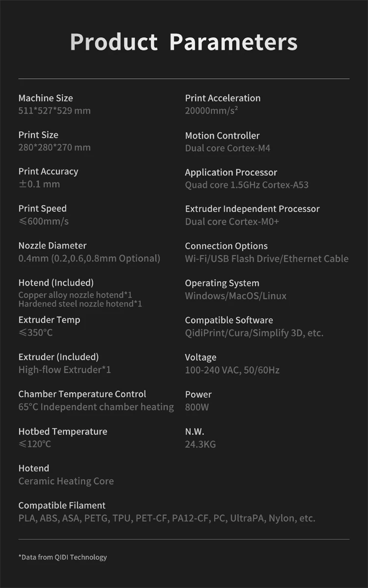The width and height of the screenshot is (368, 588).
Task: Select the 280*280*270 mm print size value
Action: point(54,148)
